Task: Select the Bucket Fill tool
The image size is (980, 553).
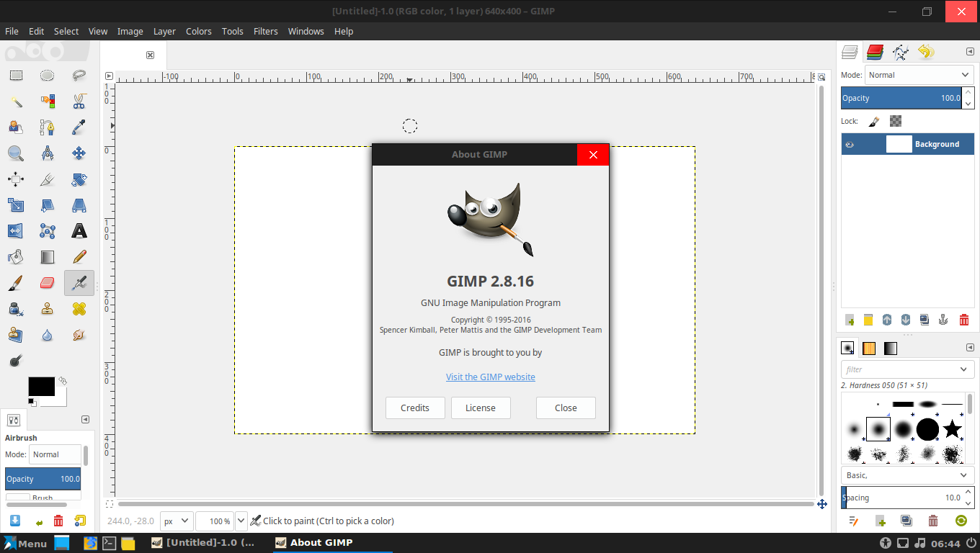Action: (x=16, y=257)
